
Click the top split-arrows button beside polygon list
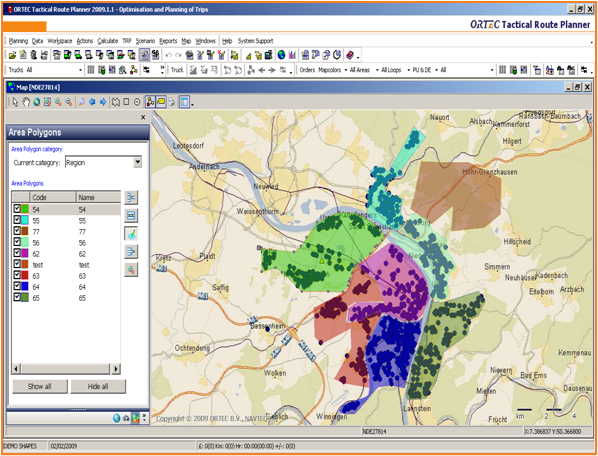131,197
